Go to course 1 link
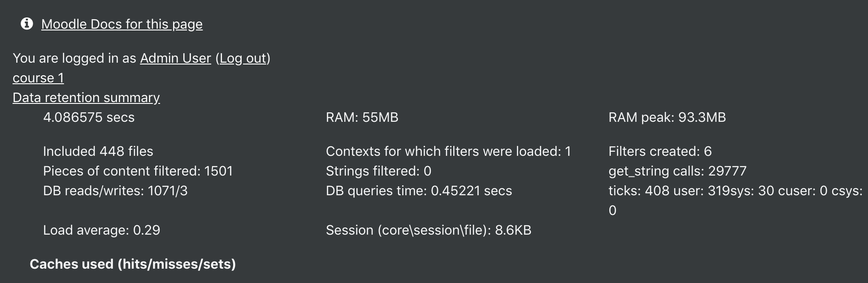868x283 pixels. pos(38,78)
